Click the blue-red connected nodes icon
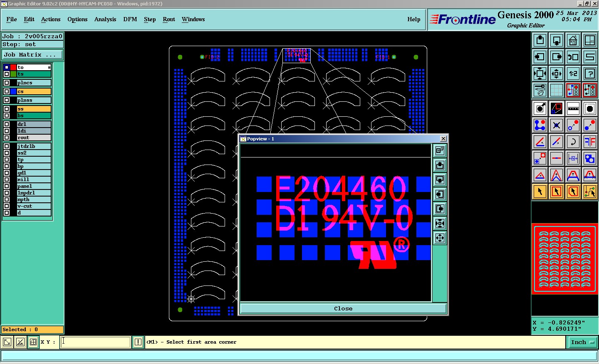The height and width of the screenshot is (364, 599). click(x=540, y=125)
